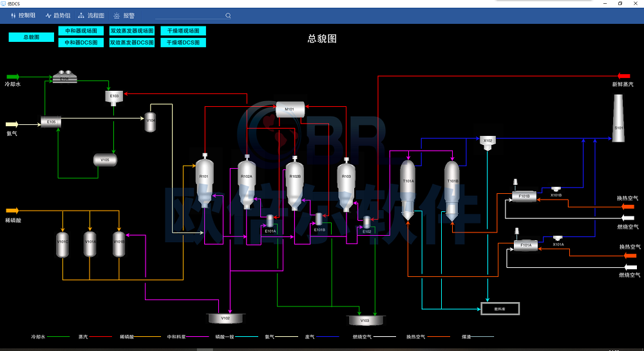Click the X102 cyclone separator
Viewport: 644px width, 351px height.
[x=488, y=142]
